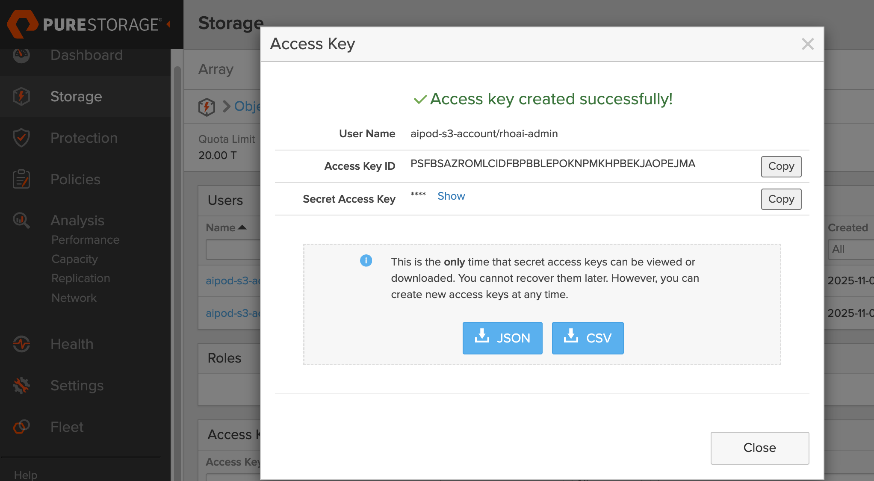874x481 pixels.
Task: Sort users by the Name column arrow
Action: 243,228
